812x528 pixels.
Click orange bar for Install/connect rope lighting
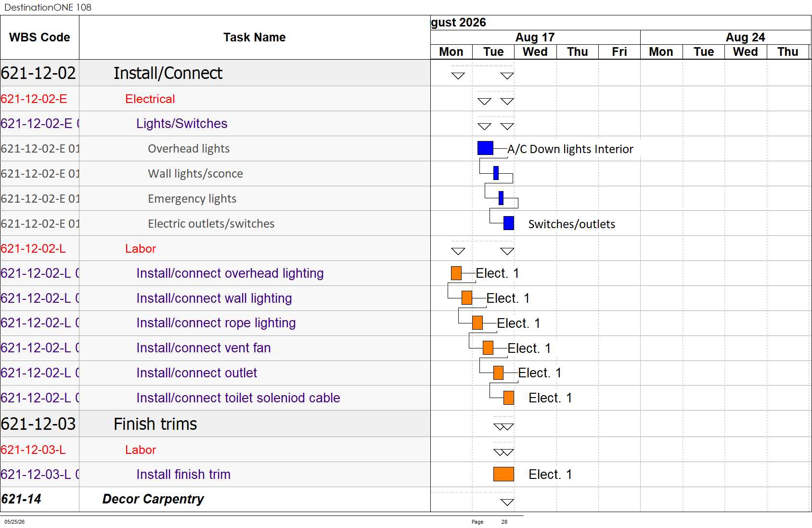[477, 323]
